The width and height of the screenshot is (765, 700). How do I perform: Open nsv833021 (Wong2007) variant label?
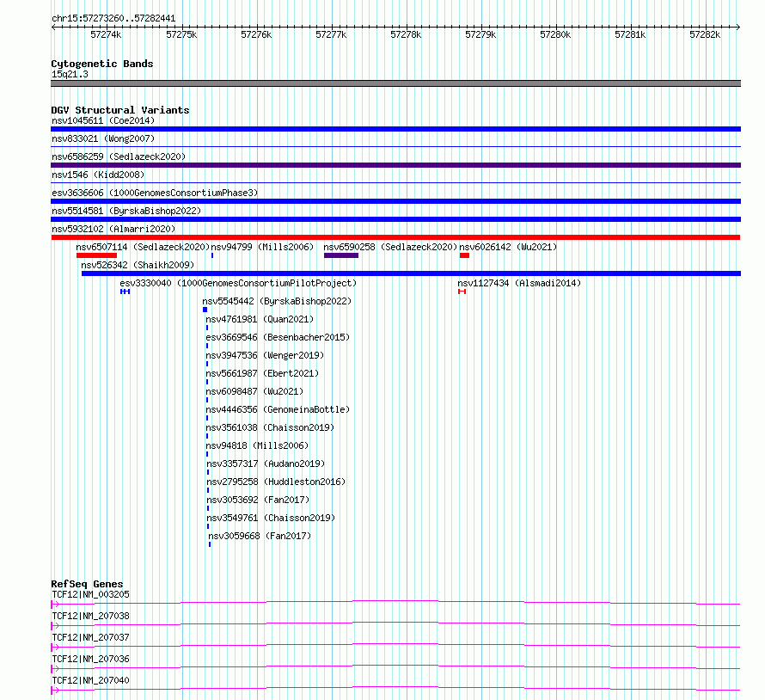(x=103, y=138)
